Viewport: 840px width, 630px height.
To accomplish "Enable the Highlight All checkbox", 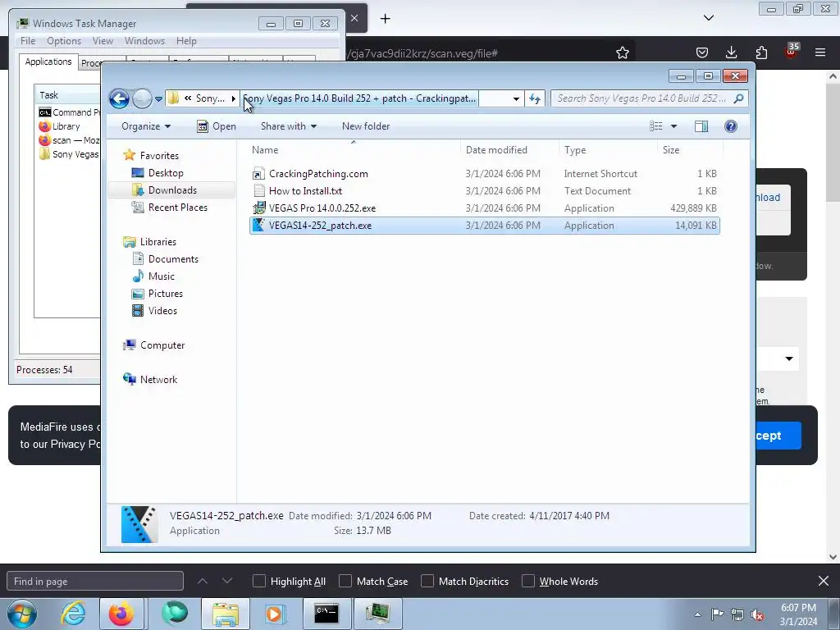I will (x=258, y=582).
